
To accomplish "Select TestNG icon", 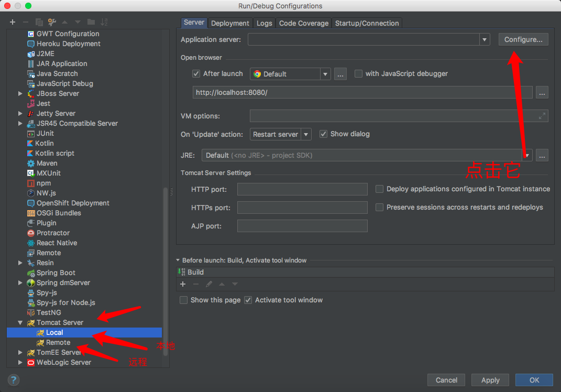I will coord(31,313).
